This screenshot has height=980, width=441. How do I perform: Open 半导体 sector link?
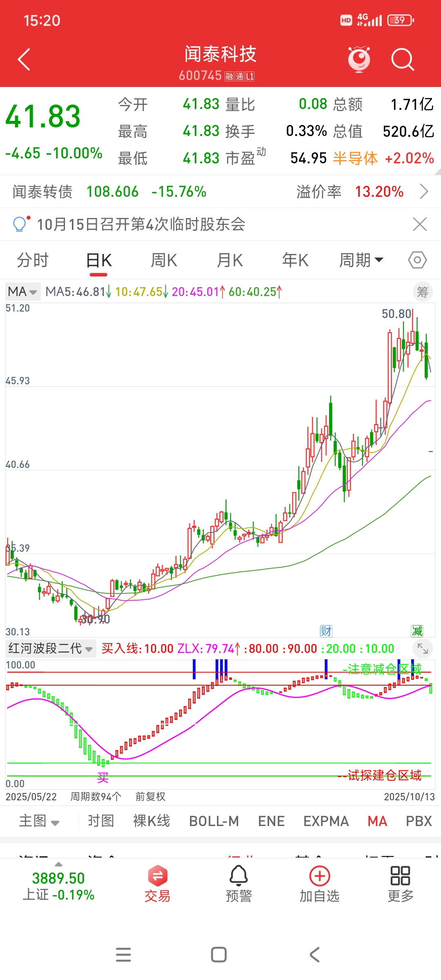[x=355, y=158]
